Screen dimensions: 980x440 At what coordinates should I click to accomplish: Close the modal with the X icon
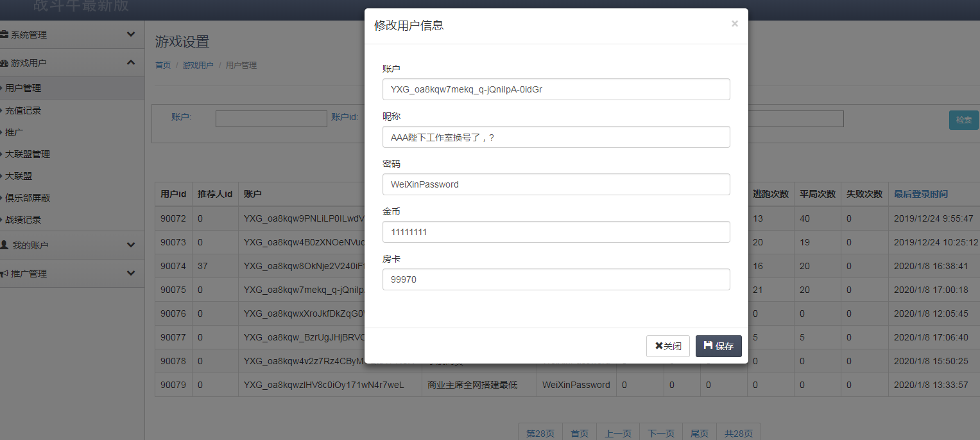point(734,24)
